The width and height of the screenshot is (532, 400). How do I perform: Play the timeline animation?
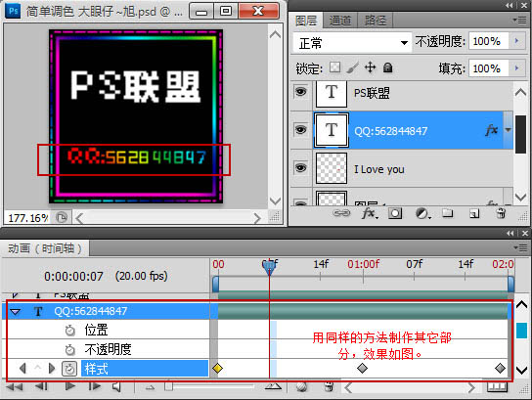click(69, 386)
